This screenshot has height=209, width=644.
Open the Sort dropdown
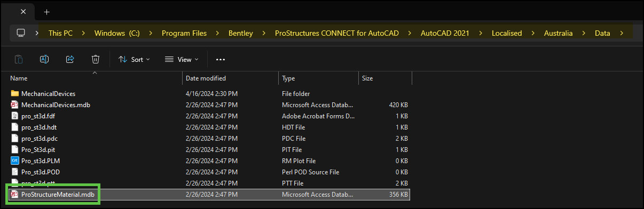[x=135, y=60]
